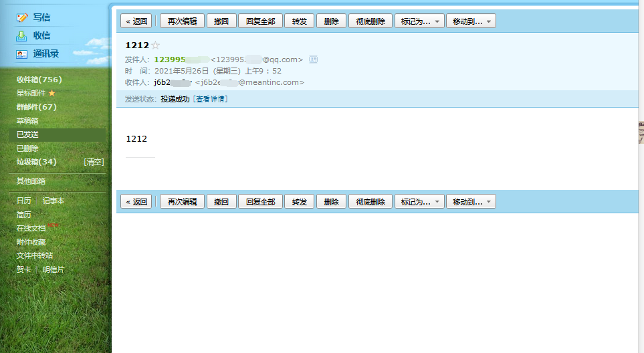Click bottom 返回 back button

coord(136,201)
